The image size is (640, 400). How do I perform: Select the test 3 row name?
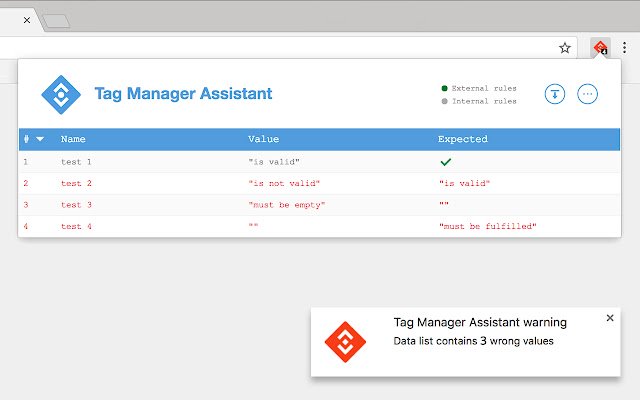(x=76, y=205)
